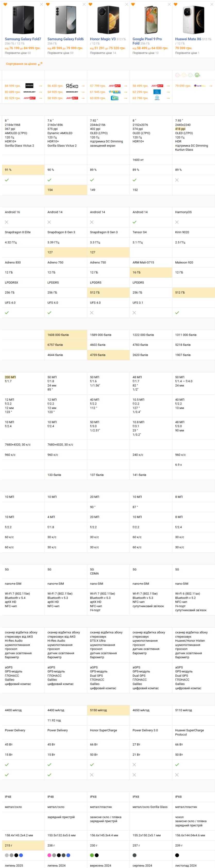Follow the arrow after the 63 798 грн. offer
This screenshot has width=215, height=868.
pyautogui.click(x=168, y=98)
